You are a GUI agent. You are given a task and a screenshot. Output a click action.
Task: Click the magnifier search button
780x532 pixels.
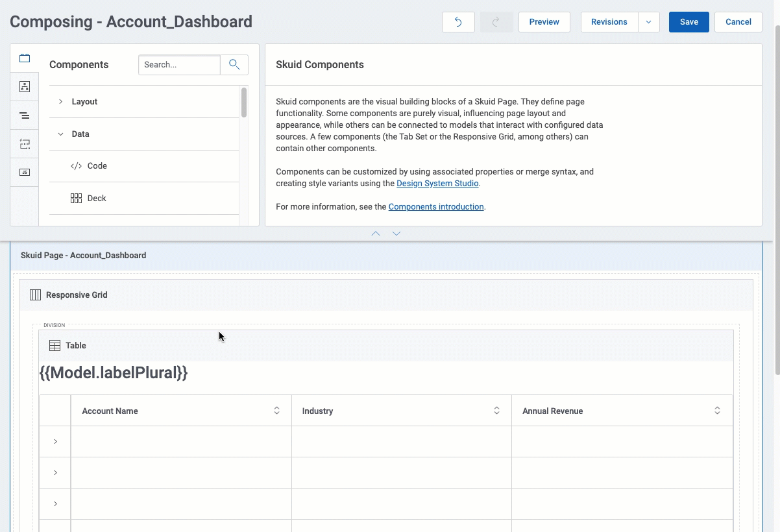[234, 65]
